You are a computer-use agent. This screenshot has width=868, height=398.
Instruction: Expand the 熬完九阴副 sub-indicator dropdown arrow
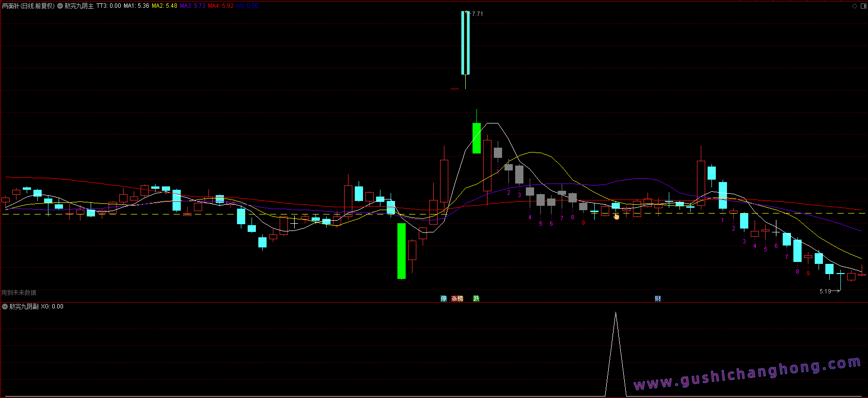(5, 306)
